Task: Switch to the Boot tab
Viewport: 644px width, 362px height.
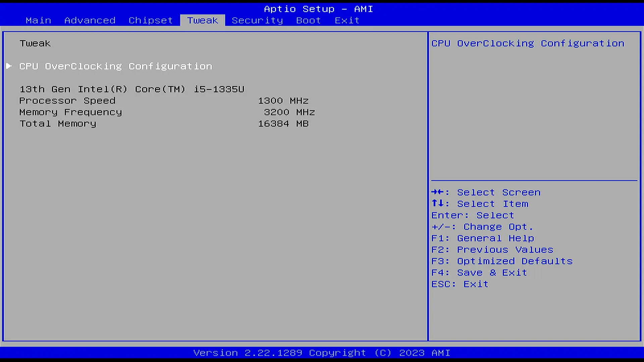Action: coord(308,20)
